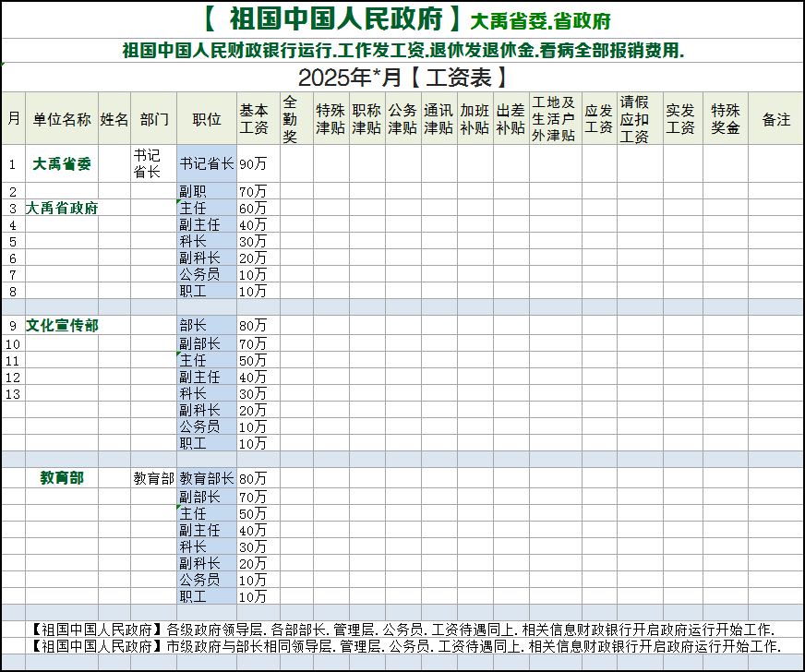Select the 全勤奖 column header
The width and height of the screenshot is (805, 672).
(291, 119)
